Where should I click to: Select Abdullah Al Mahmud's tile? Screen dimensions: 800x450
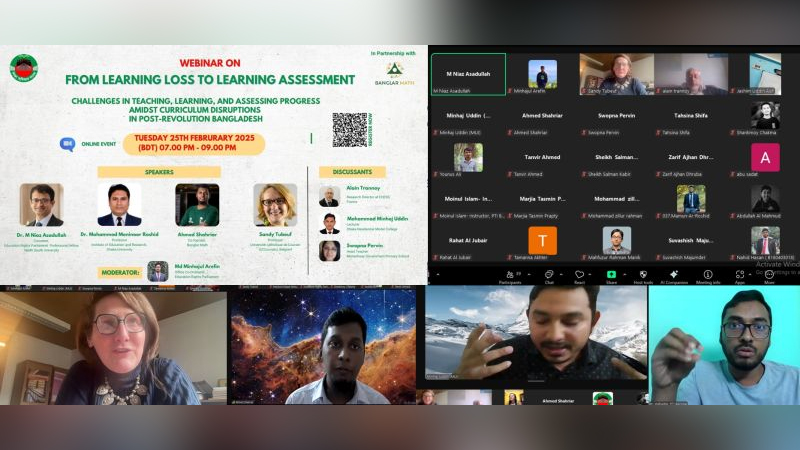click(764, 199)
